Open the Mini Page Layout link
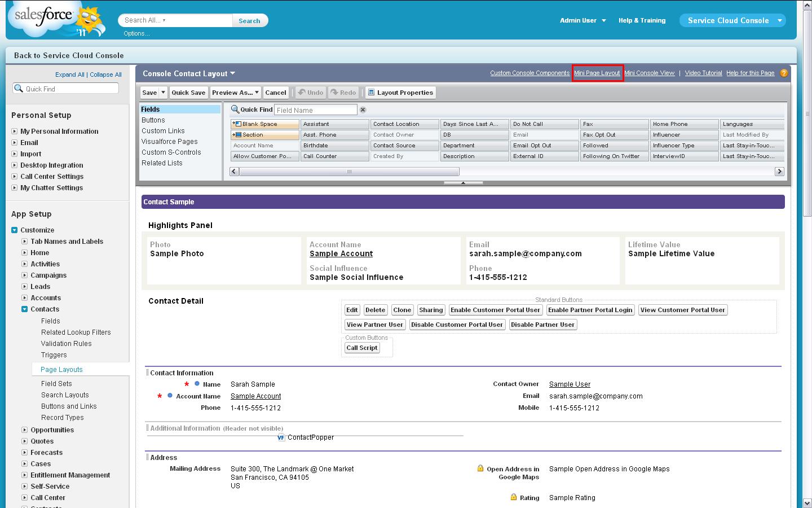This screenshot has height=508, width=812. coord(597,73)
